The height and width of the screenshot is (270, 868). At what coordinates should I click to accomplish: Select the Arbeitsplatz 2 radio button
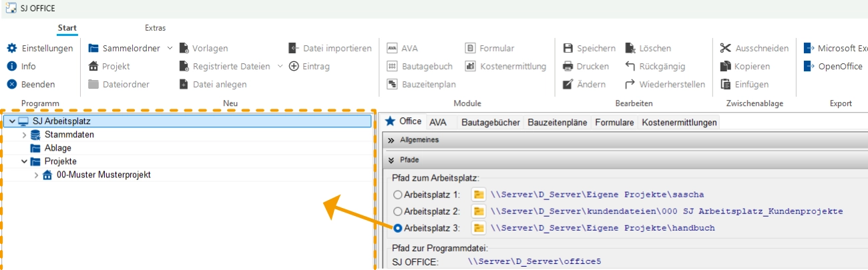click(x=398, y=211)
